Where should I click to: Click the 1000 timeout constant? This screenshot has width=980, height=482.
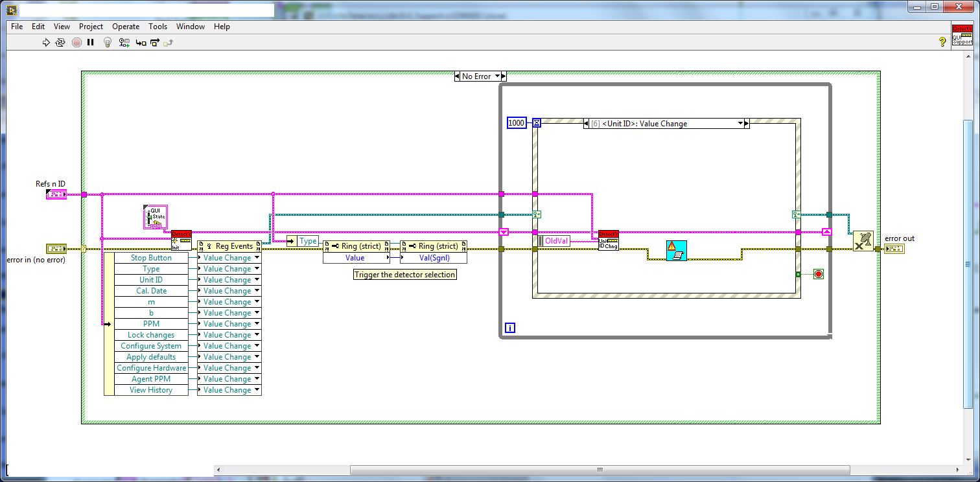(517, 123)
